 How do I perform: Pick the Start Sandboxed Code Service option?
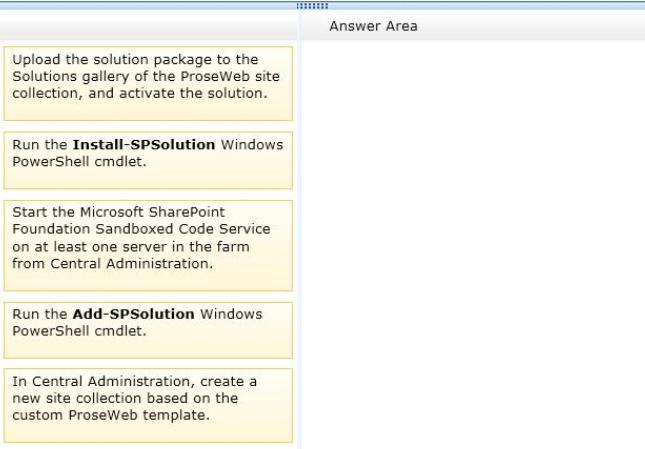pyautogui.click(x=148, y=245)
